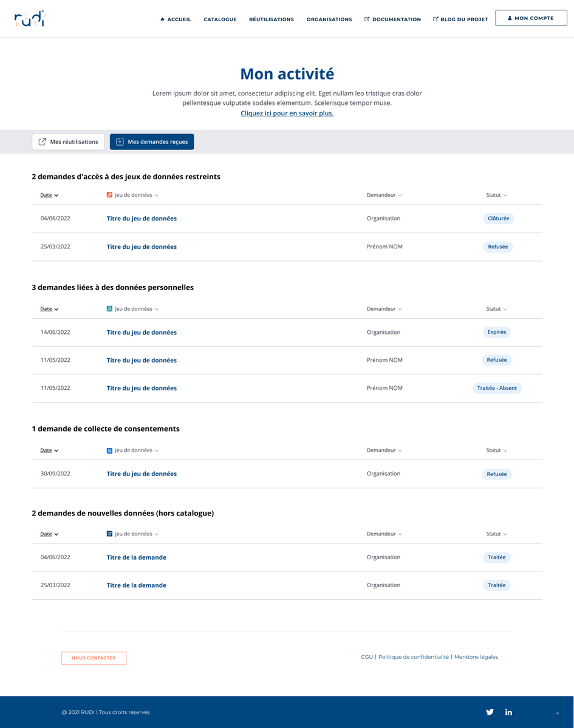This screenshot has height=728, width=574.
Task: Click the new data request icon
Action: click(109, 534)
